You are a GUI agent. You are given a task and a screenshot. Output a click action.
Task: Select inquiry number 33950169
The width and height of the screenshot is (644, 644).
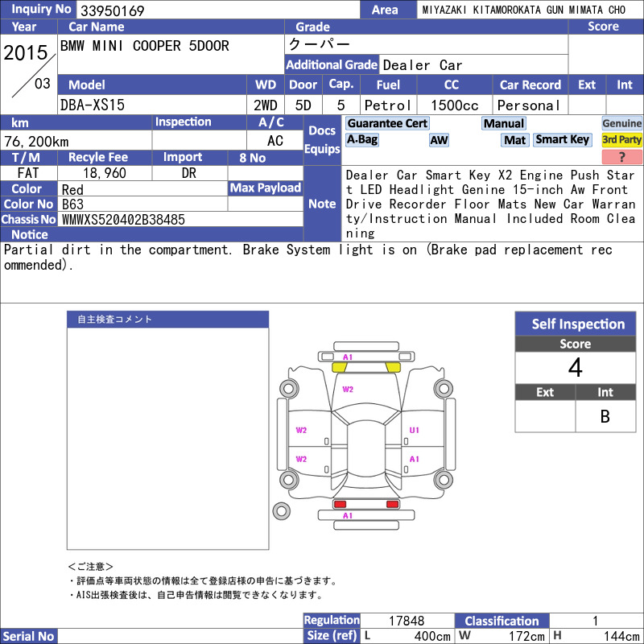pos(112,10)
